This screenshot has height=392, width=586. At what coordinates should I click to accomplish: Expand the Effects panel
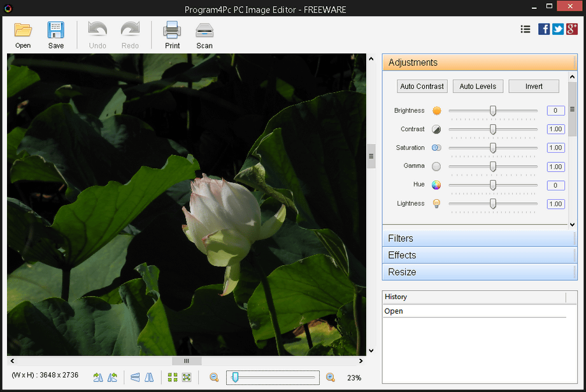[480, 255]
